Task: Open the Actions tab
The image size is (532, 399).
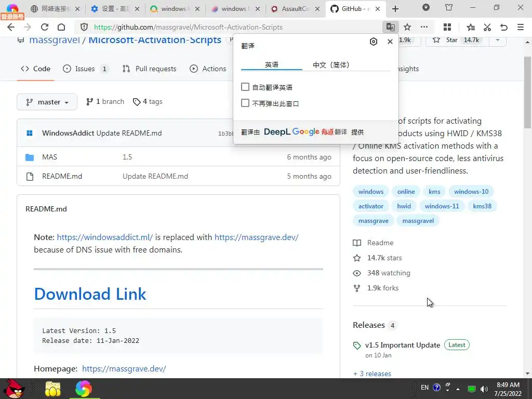Action: (x=208, y=69)
